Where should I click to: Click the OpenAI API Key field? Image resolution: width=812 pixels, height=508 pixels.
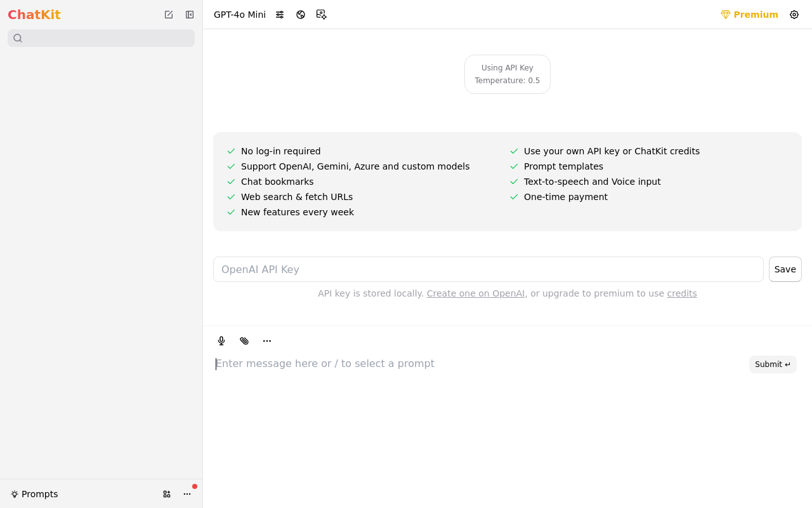(488, 269)
